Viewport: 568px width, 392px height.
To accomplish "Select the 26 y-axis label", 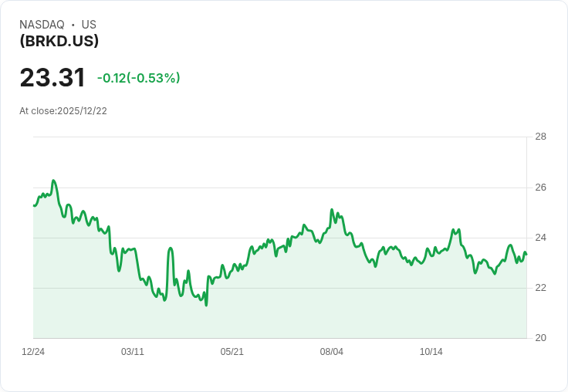I will 540,188.
